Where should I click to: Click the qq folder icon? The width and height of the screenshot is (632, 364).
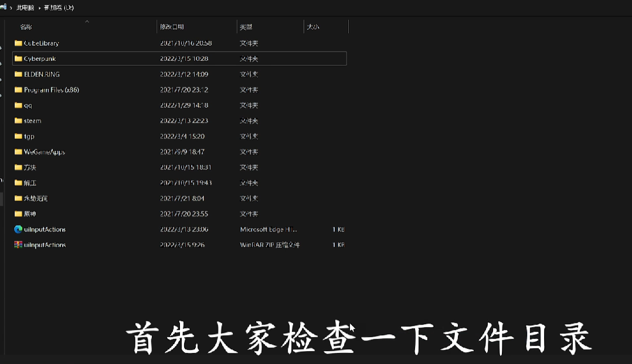pyautogui.click(x=18, y=106)
